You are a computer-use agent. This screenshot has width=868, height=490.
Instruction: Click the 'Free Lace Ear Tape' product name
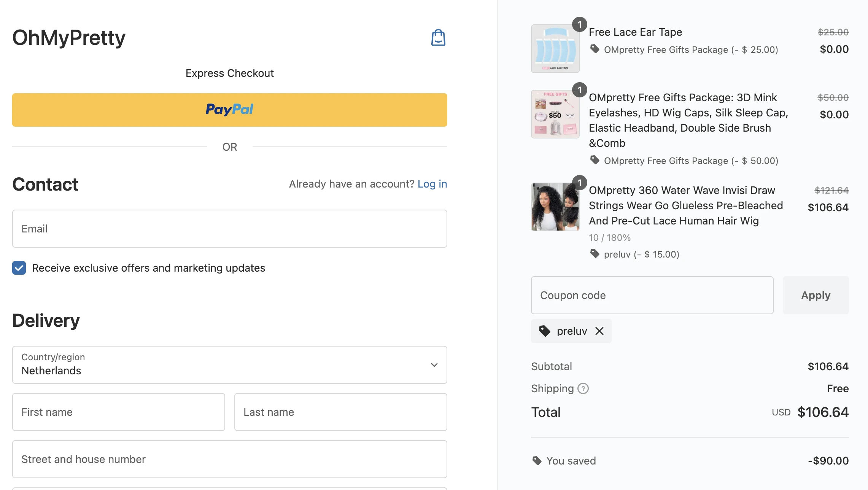tap(635, 32)
